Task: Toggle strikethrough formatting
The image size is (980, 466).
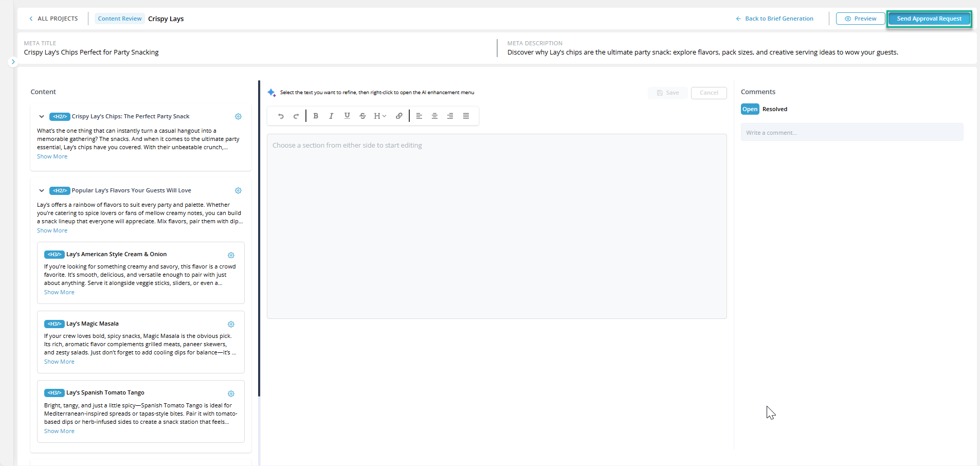Action: tap(362, 116)
